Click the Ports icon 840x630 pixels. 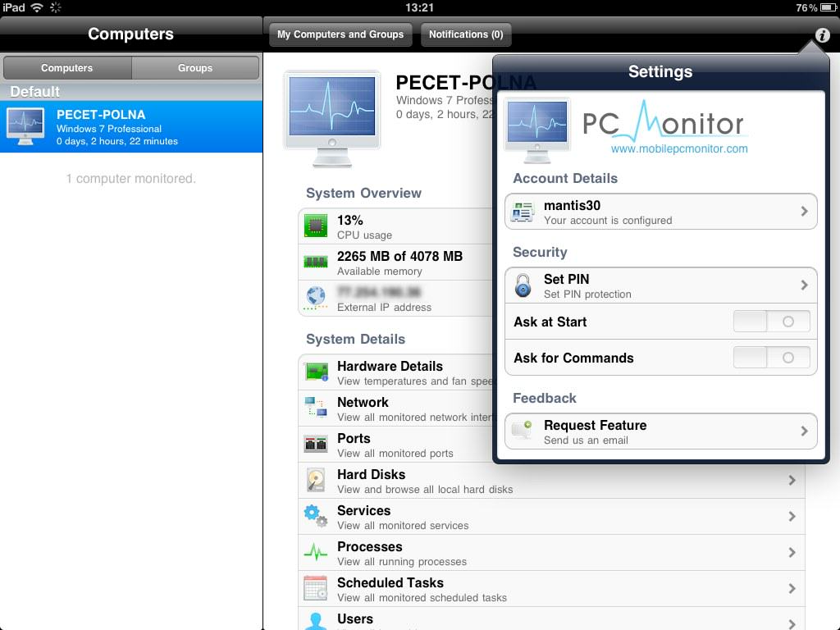coord(316,445)
